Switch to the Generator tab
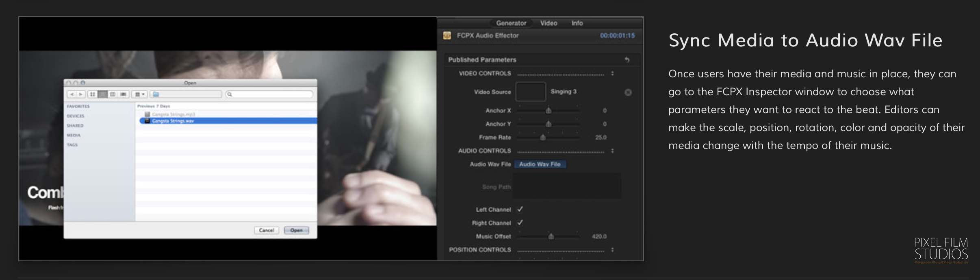The image size is (980, 280). [x=511, y=23]
